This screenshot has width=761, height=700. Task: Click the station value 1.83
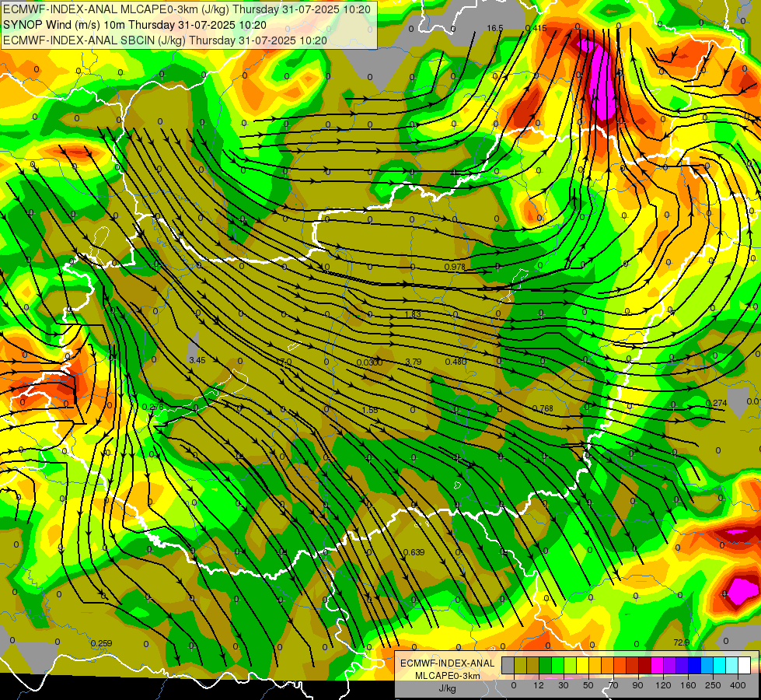(x=413, y=314)
